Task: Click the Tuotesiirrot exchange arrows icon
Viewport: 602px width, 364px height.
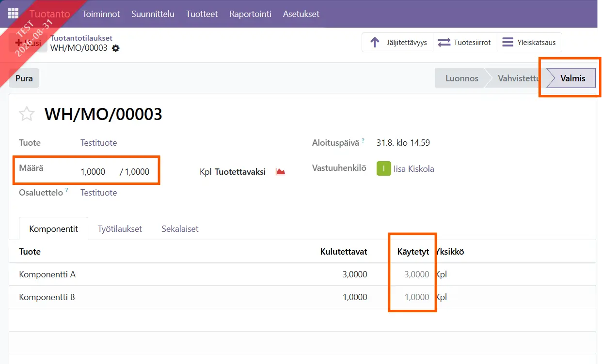Action: (444, 43)
